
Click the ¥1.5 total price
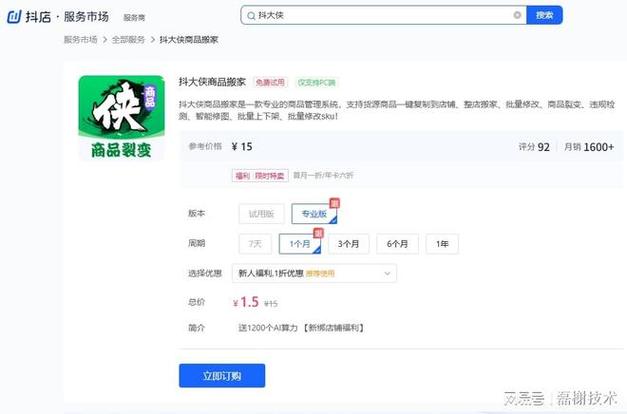click(246, 302)
